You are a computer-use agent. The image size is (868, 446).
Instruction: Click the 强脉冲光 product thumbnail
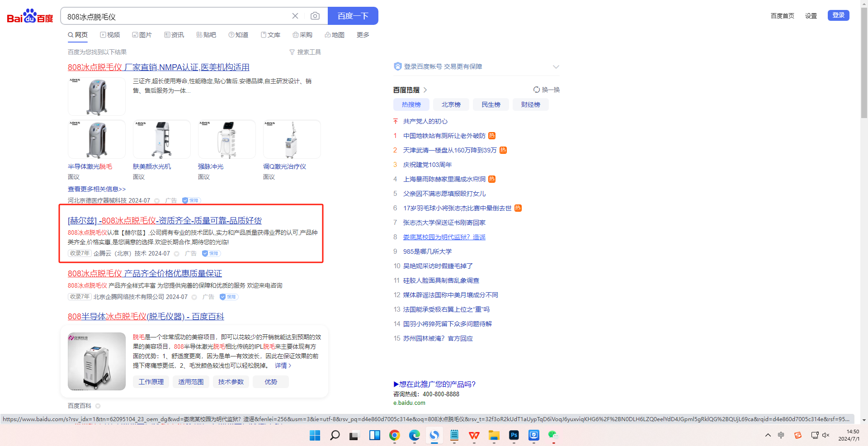click(227, 140)
